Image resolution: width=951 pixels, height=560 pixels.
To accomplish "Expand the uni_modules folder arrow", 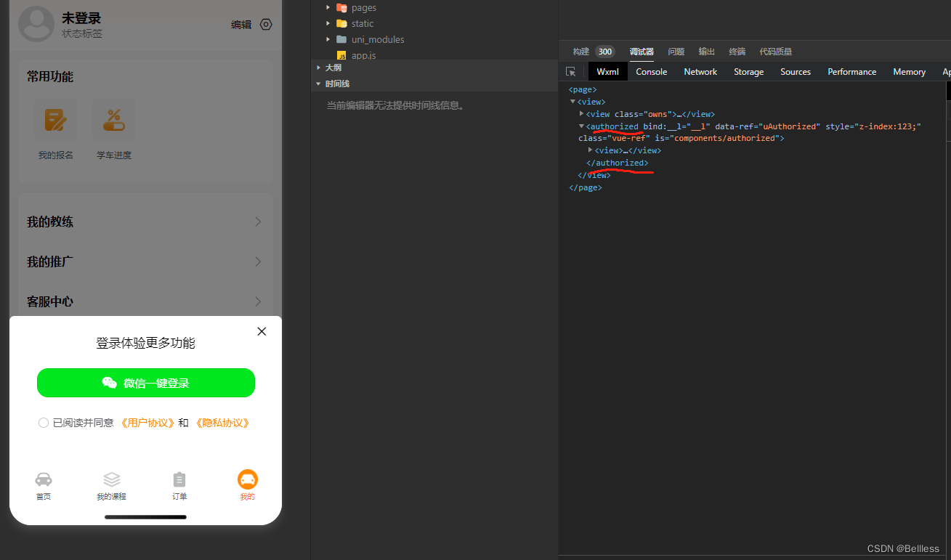I will click(x=328, y=39).
